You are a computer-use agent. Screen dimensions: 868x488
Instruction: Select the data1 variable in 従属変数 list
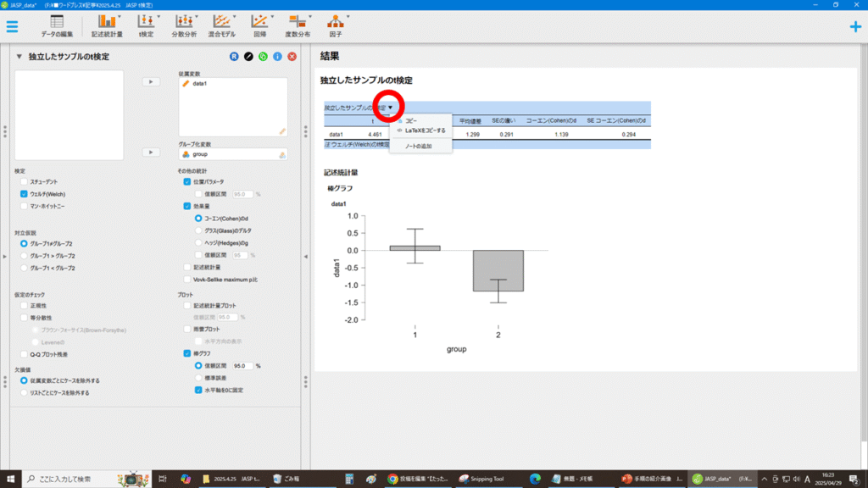click(200, 84)
